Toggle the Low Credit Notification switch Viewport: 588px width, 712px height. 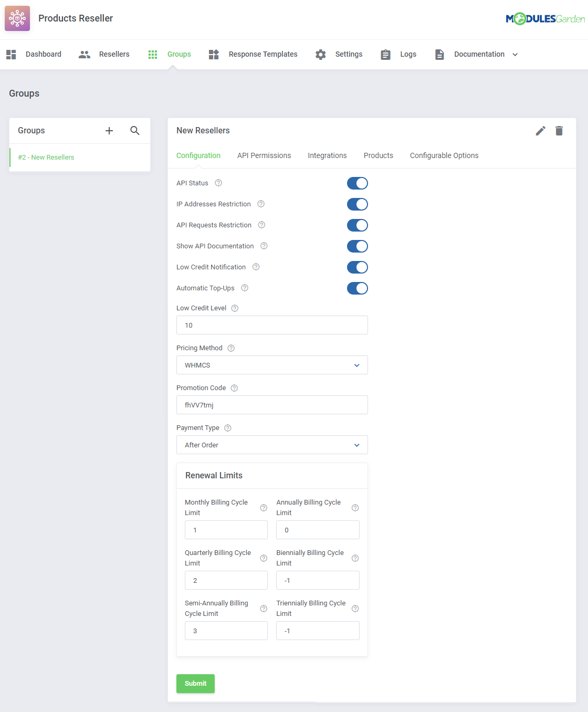pyautogui.click(x=358, y=267)
